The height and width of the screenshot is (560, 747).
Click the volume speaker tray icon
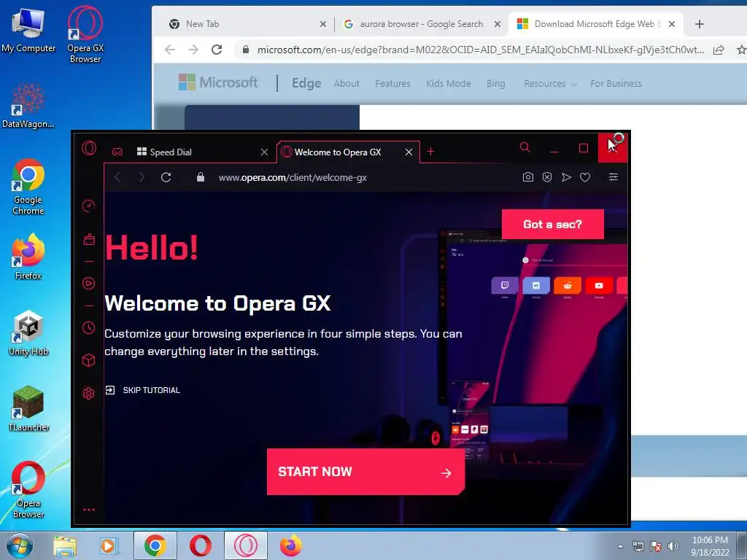673,546
